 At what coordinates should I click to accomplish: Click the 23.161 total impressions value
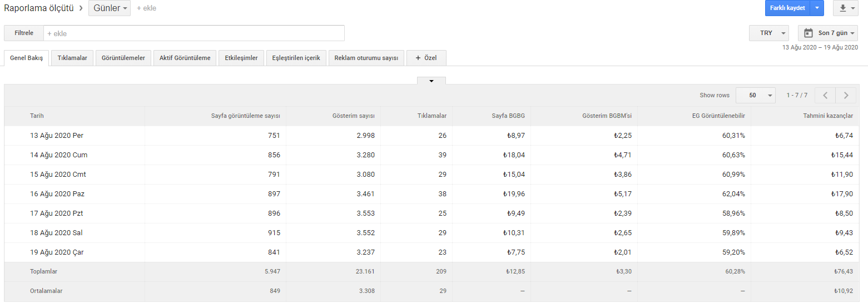[x=365, y=272]
